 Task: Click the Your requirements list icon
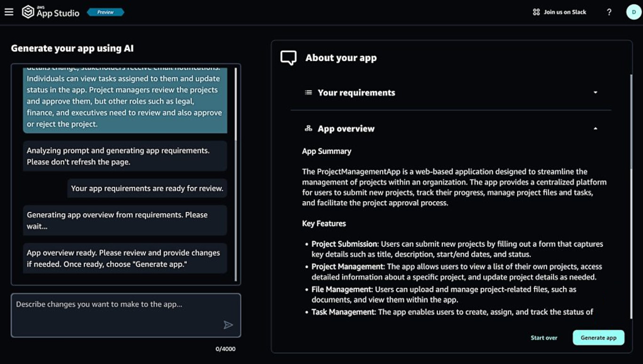point(308,93)
